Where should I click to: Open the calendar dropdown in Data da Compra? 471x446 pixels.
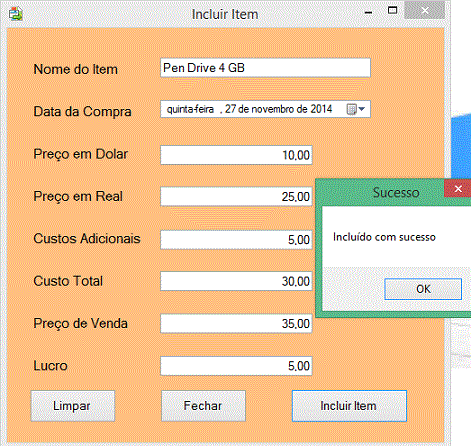(356, 109)
